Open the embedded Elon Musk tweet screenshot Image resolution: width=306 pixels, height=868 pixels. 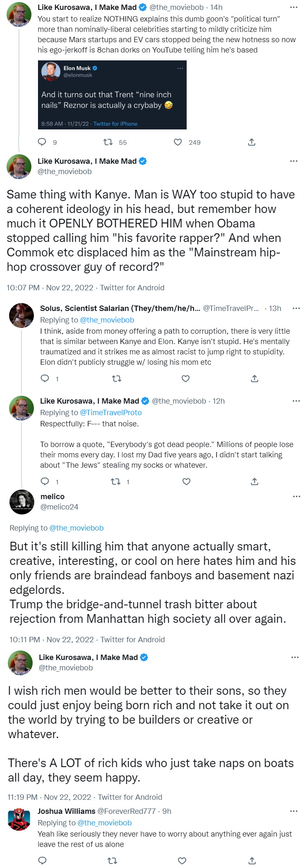[x=112, y=95]
